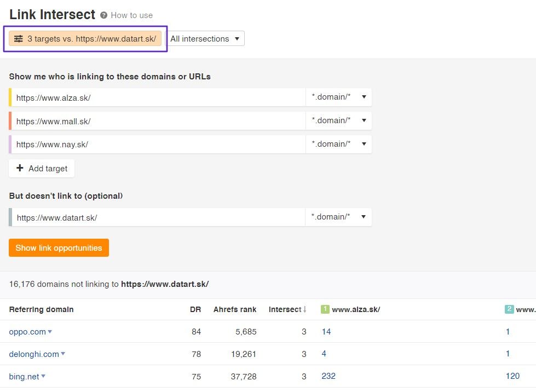Open the How to use guide
This screenshot has height=392, width=536.
131,15
